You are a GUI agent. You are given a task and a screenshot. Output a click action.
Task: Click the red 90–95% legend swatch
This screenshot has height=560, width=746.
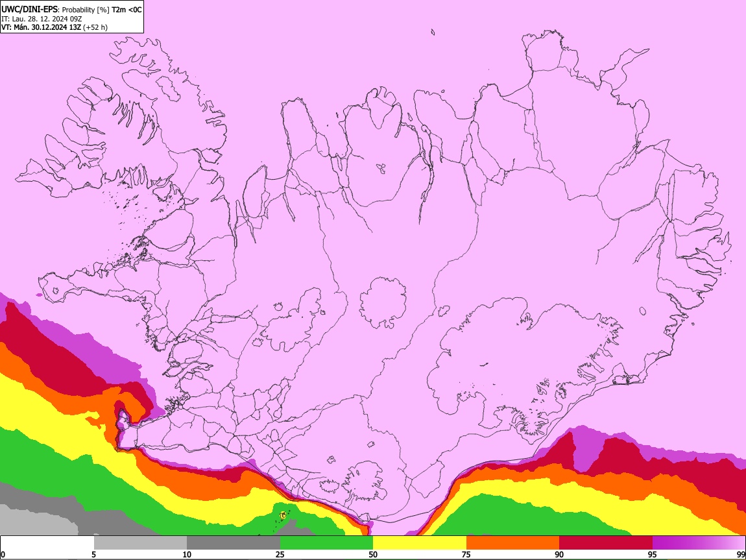pos(606,543)
